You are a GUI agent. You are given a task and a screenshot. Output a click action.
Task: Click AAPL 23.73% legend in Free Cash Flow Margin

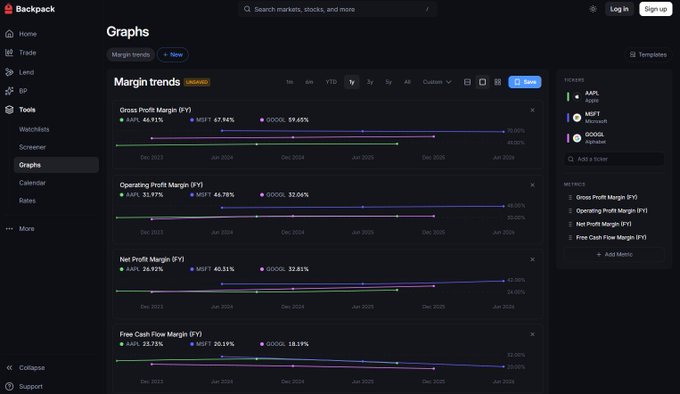click(x=141, y=344)
